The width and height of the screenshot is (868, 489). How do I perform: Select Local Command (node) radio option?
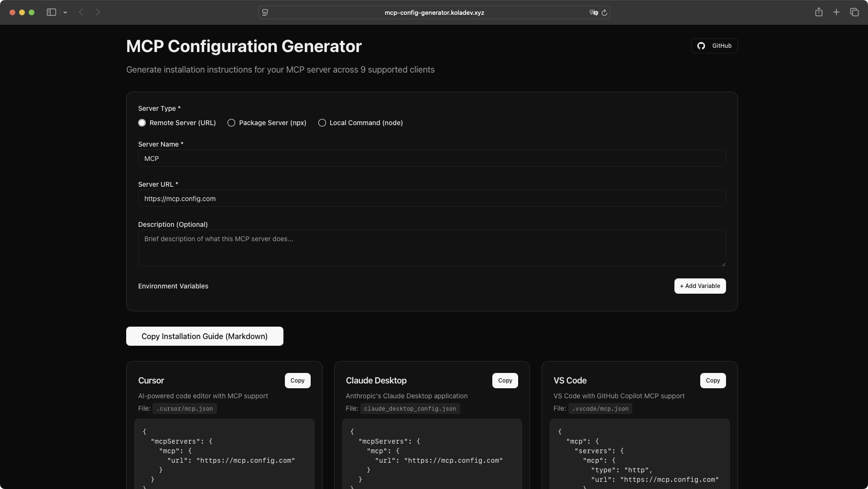pyautogui.click(x=322, y=123)
